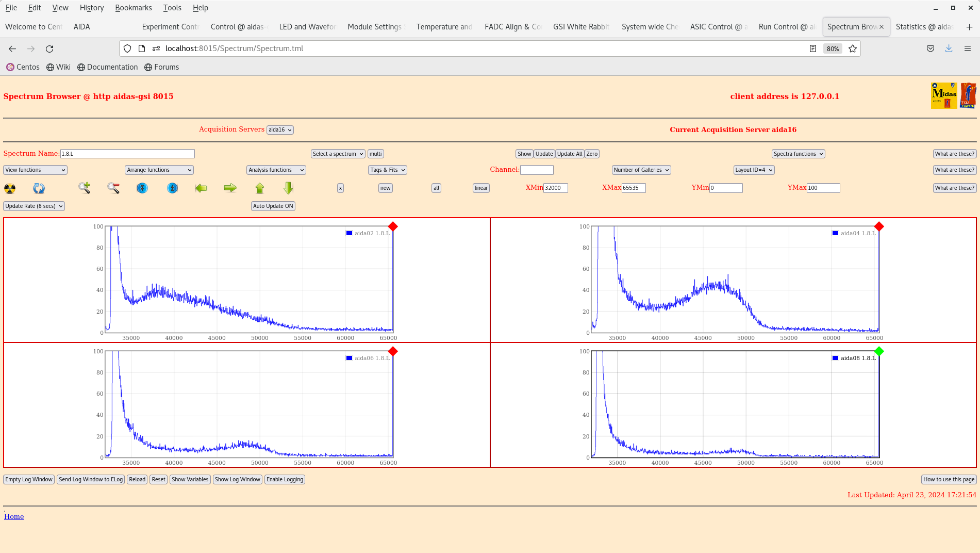Click the green up arrow icon
The height and width of the screenshot is (553, 980).
pyautogui.click(x=260, y=188)
